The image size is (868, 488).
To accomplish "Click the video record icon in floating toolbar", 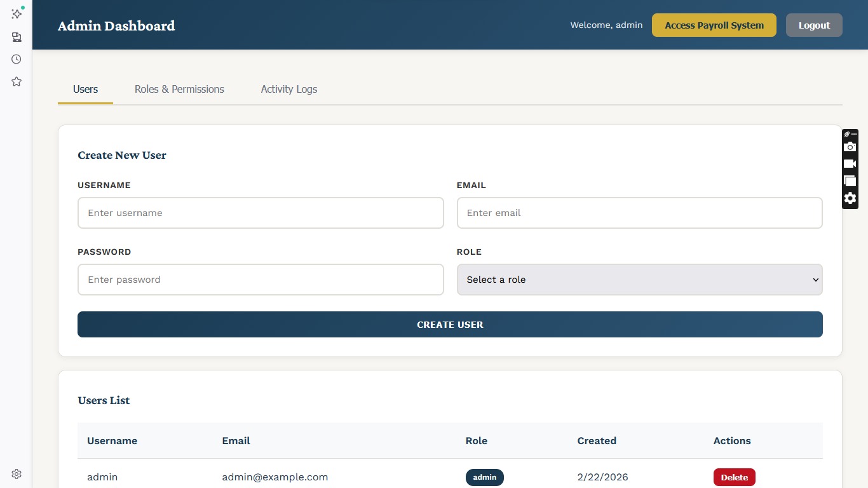I will click(x=850, y=164).
